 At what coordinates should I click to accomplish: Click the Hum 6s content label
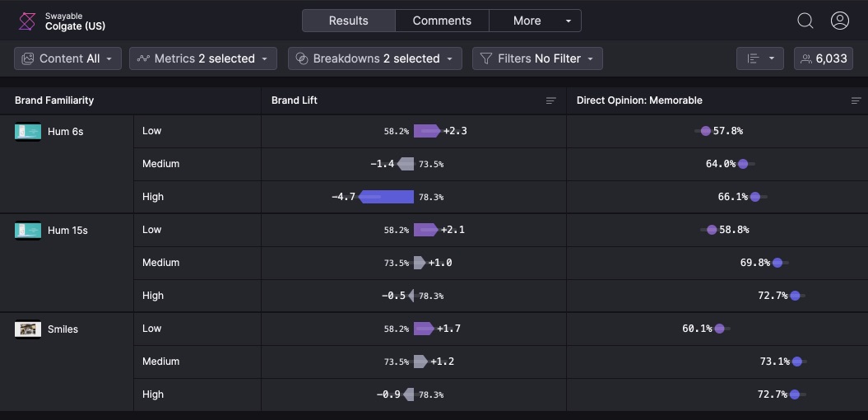point(65,131)
